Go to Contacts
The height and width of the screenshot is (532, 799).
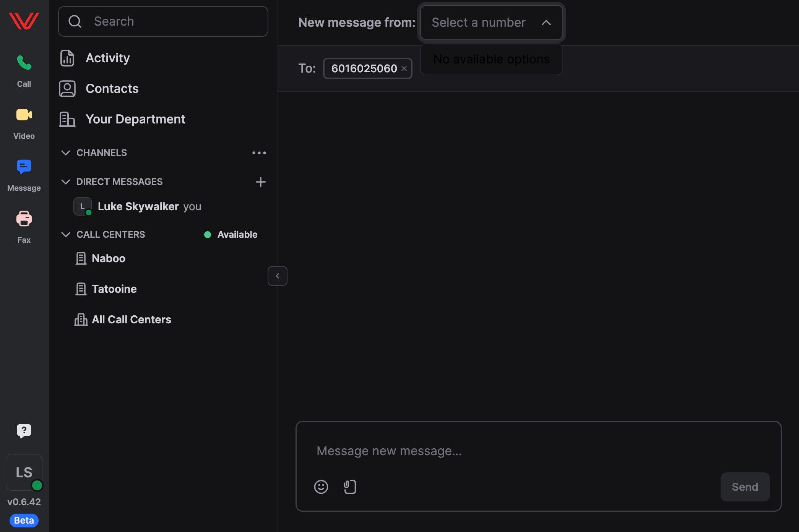click(x=112, y=89)
